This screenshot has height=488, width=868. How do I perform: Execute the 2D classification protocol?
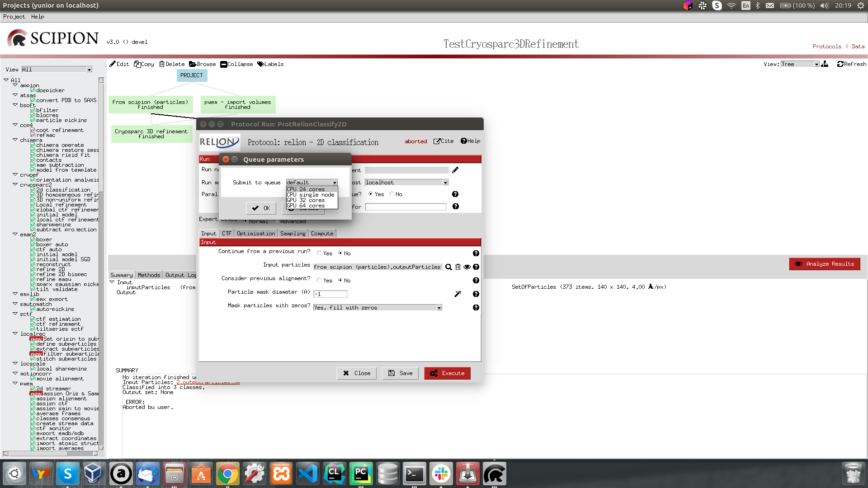pyautogui.click(x=447, y=373)
